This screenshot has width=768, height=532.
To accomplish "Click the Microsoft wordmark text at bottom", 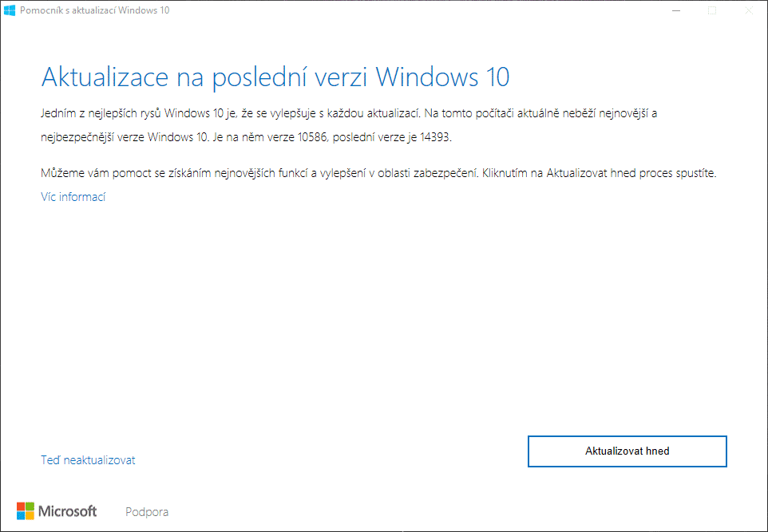I will click(68, 511).
